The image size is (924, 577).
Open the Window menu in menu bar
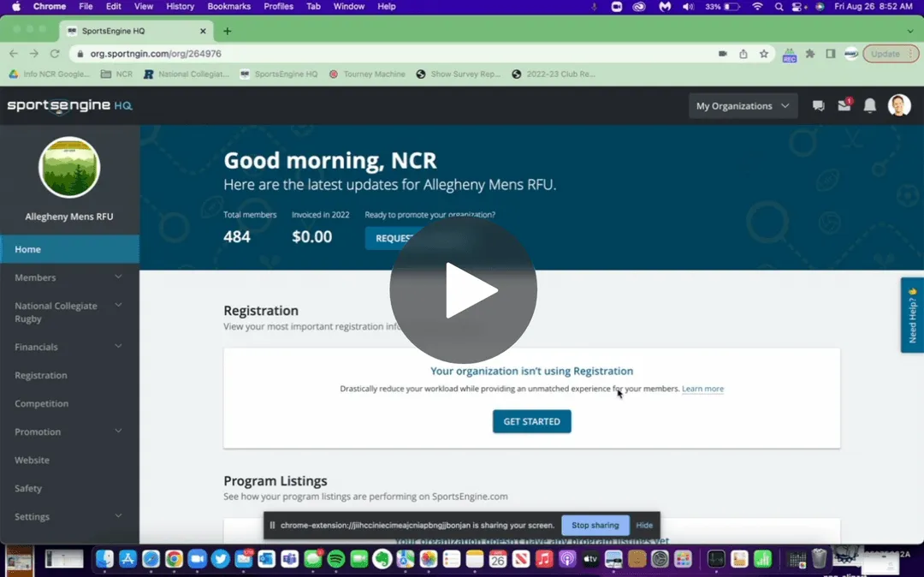click(349, 7)
